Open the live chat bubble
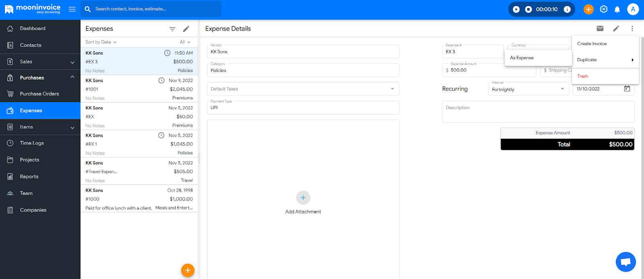The image size is (644, 279). point(625,262)
